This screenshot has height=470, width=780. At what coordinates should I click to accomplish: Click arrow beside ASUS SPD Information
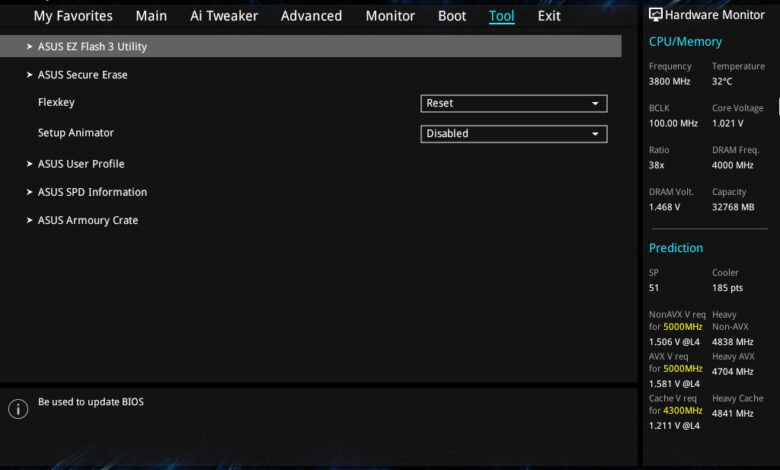tap(29, 192)
